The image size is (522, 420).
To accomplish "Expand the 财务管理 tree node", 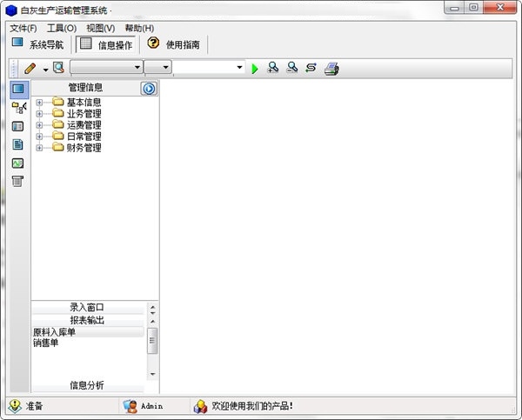I will point(39,148).
